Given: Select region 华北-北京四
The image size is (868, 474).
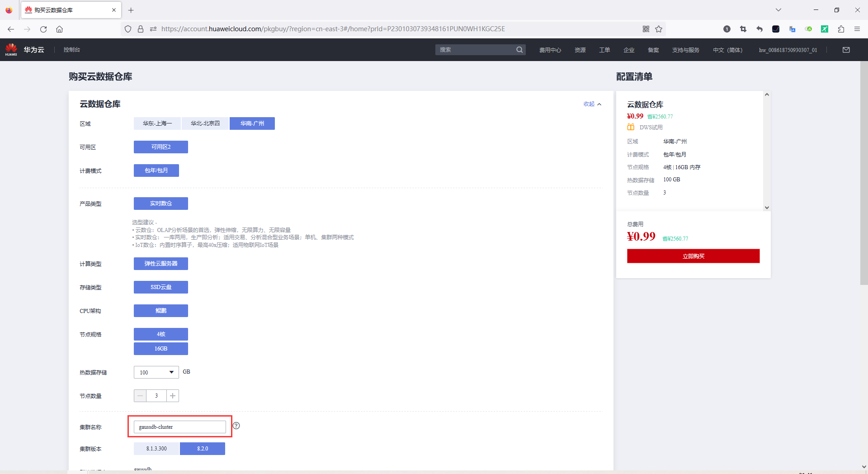Looking at the screenshot, I should click(205, 123).
